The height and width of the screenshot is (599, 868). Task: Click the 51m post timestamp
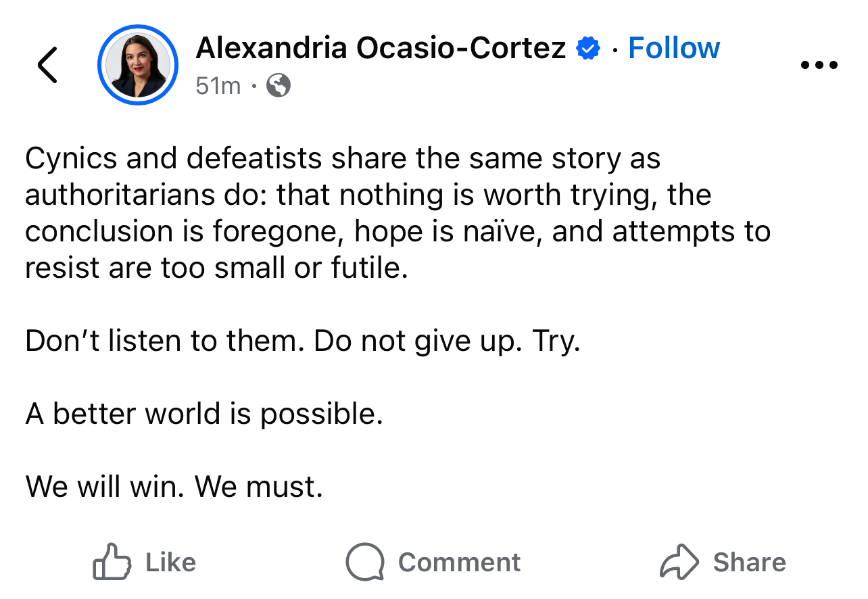(x=218, y=86)
